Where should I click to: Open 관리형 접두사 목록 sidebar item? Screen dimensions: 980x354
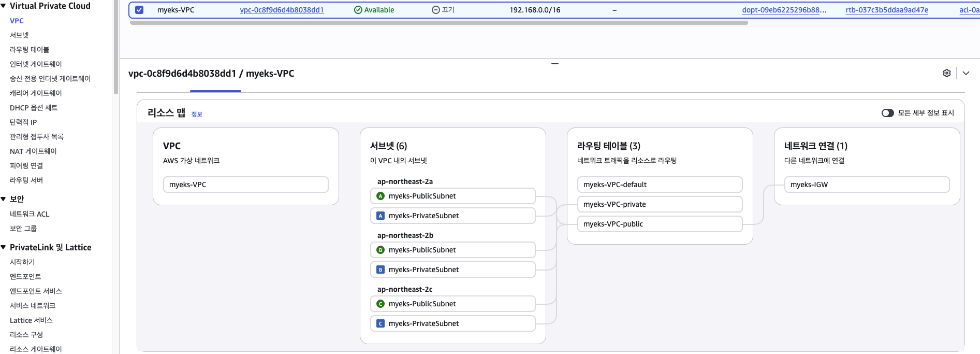pyautogui.click(x=37, y=137)
